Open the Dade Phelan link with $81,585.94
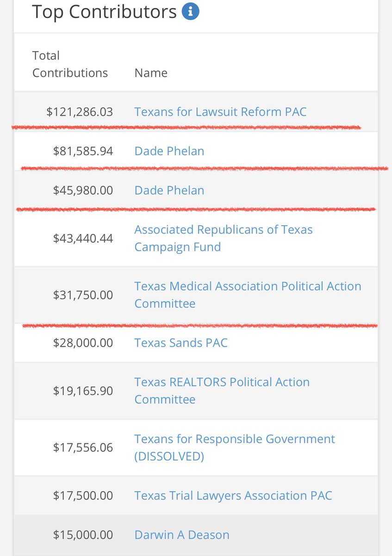Viewport: 392px width, 556px height. point(169,151)
